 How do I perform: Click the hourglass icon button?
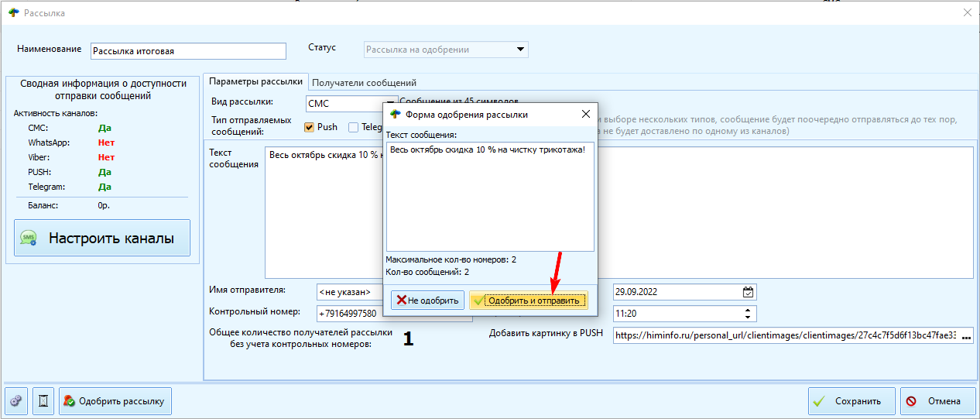coord(43,401)
